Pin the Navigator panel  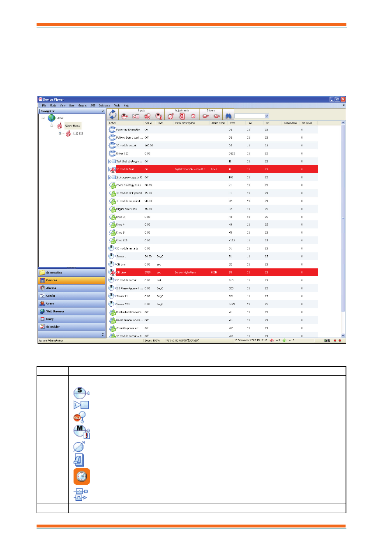pos(103,111)
